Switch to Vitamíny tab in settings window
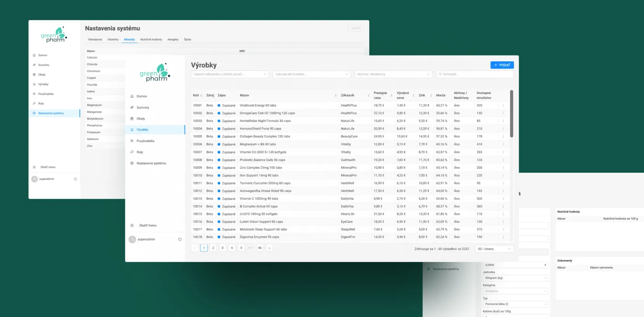 point(113,40)
